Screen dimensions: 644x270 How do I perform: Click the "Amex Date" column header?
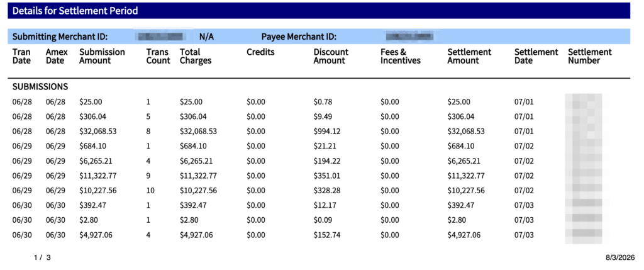click(57, 56)
